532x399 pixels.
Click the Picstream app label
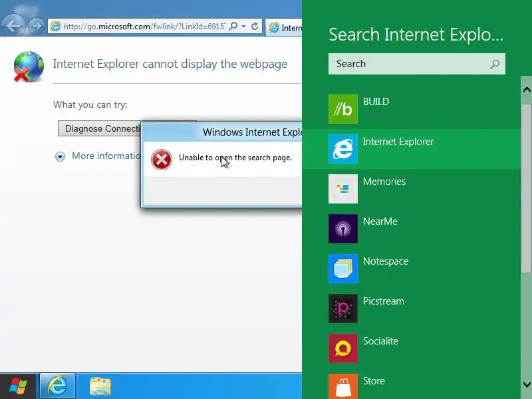coord(384,301)
